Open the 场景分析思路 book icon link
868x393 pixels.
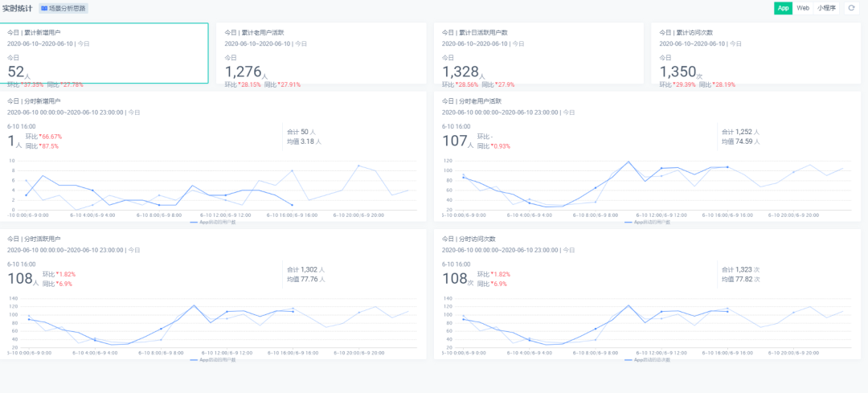click(63, 8)
